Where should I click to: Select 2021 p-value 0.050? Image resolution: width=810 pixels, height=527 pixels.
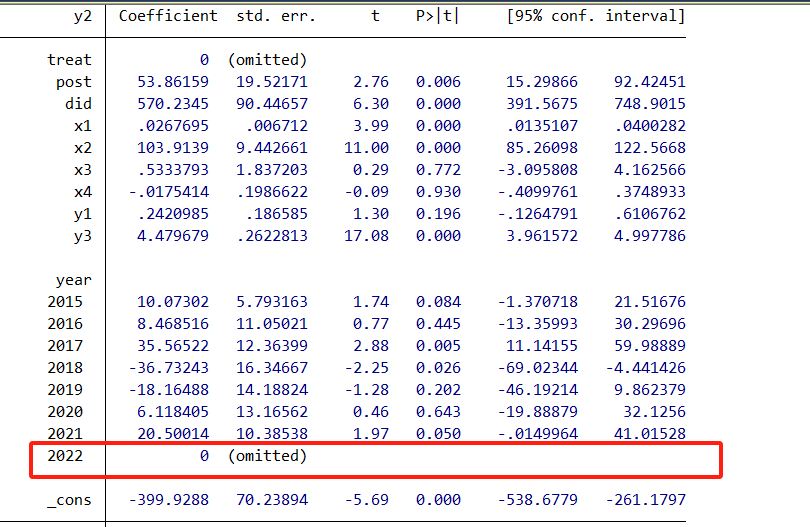pyautogui.click(x=438, y=434)
